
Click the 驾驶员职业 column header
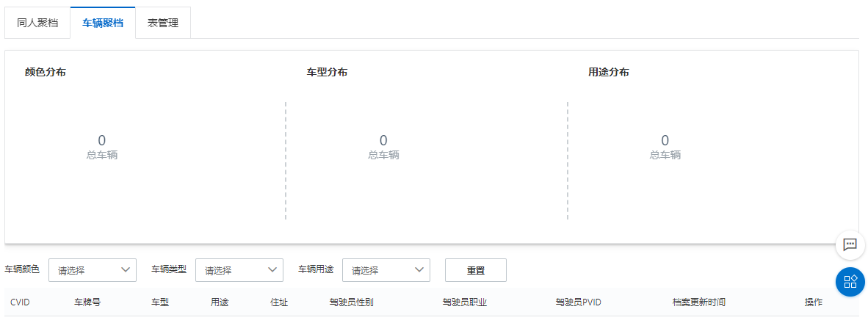464,302
